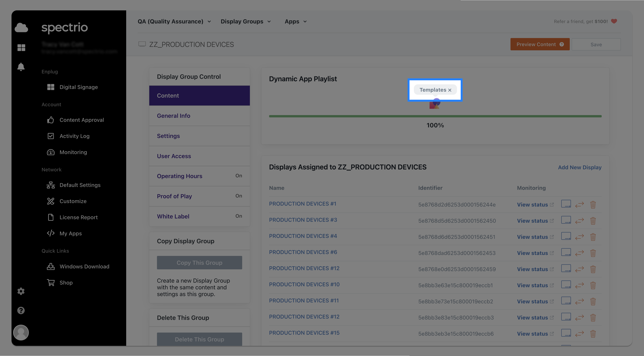Click the cloud icon beside spectrio logo

21,27
